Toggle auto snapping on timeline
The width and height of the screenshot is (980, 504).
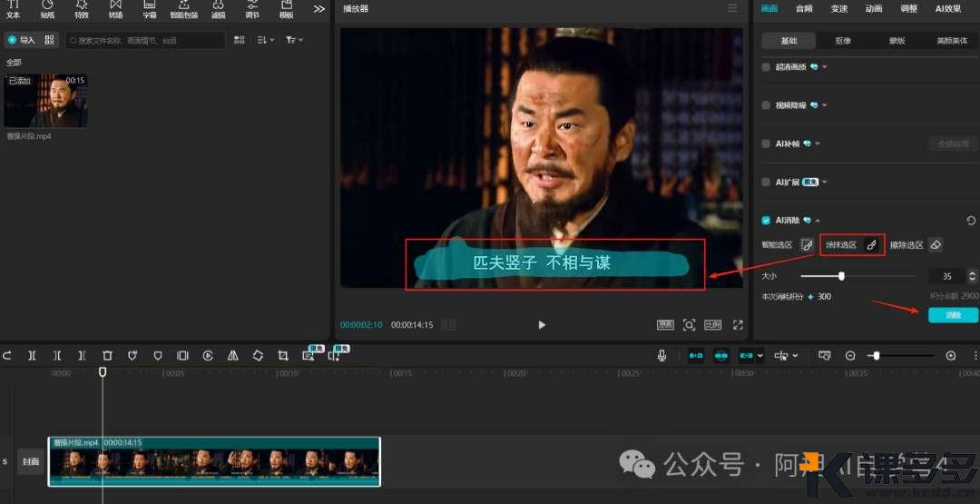pos(721,356)
